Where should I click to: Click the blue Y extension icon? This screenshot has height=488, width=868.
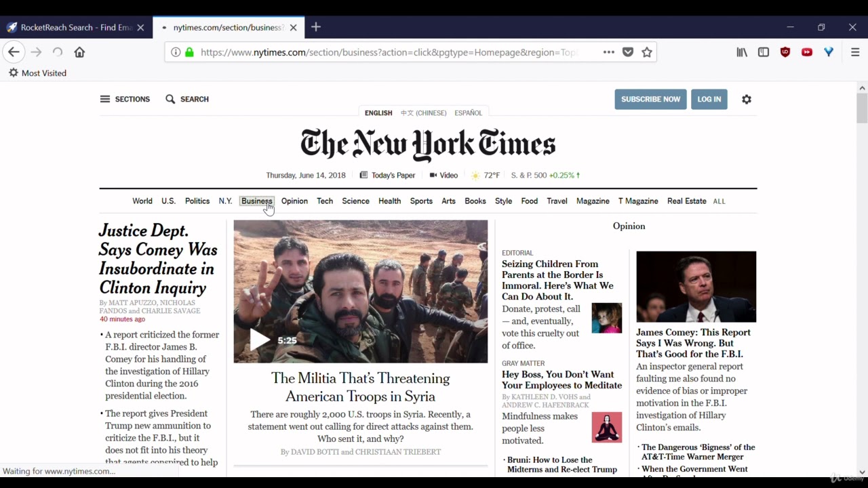click(x=829, y=52)
